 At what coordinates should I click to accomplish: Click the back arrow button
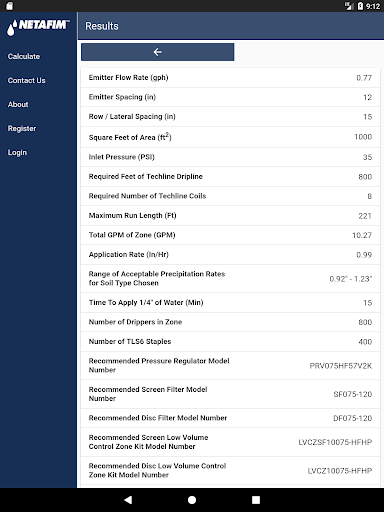point(157,52)
